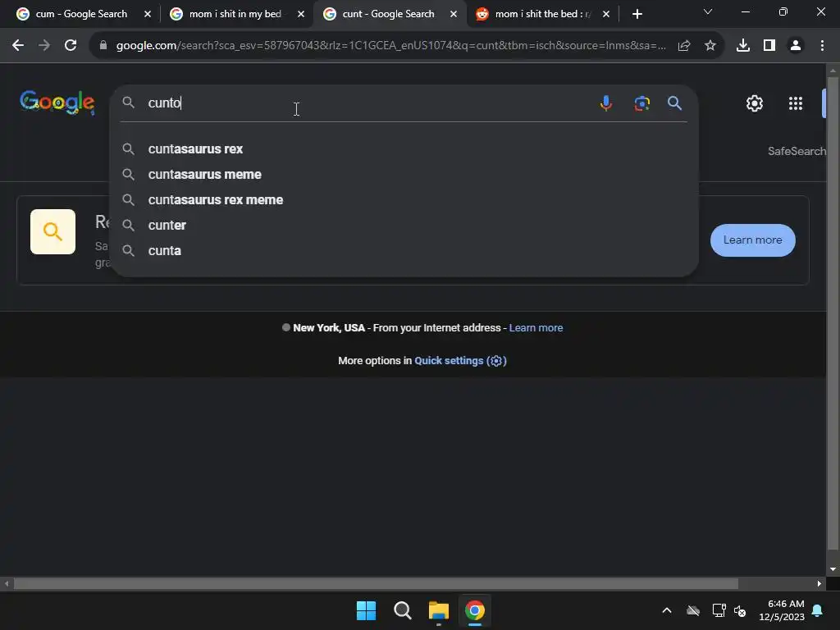Screen dimensions: 840x630
Task: Click the OneDrive cloud tray icon
Action: tap(693, 610)
